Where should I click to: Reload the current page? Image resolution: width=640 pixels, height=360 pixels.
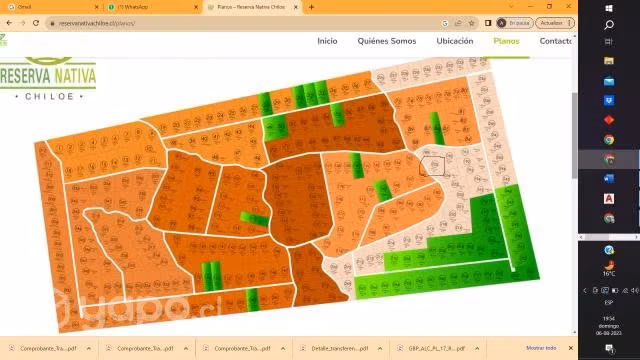[36, 23]
